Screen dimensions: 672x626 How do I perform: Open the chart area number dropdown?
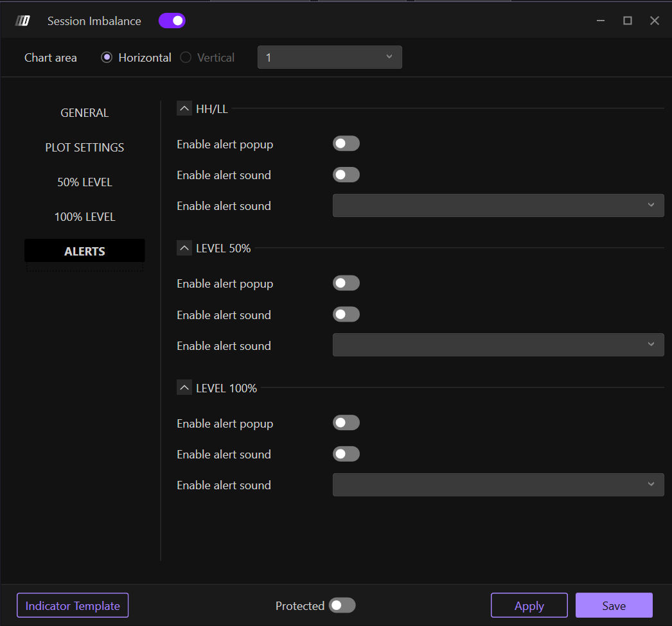coord(330,57)
